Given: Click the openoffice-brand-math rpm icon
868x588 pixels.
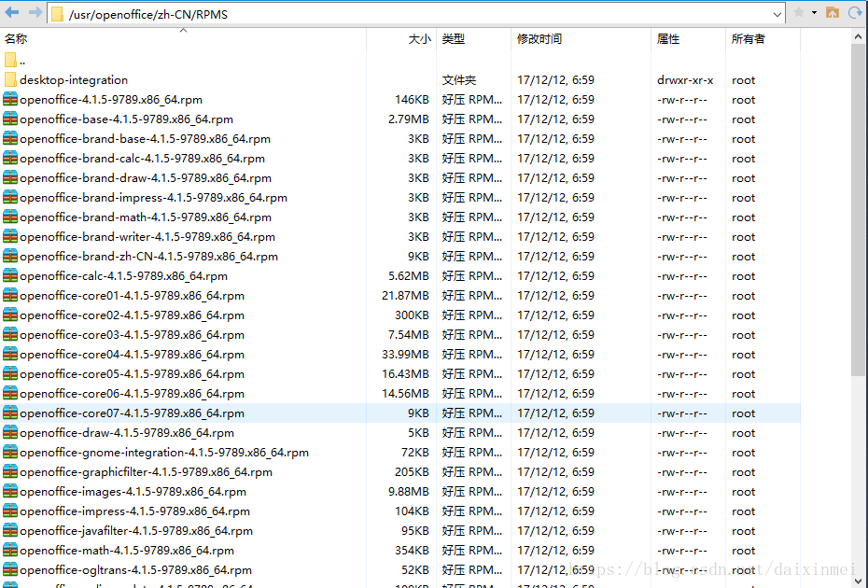Looking at the screenshot, I should pos(10,217).
